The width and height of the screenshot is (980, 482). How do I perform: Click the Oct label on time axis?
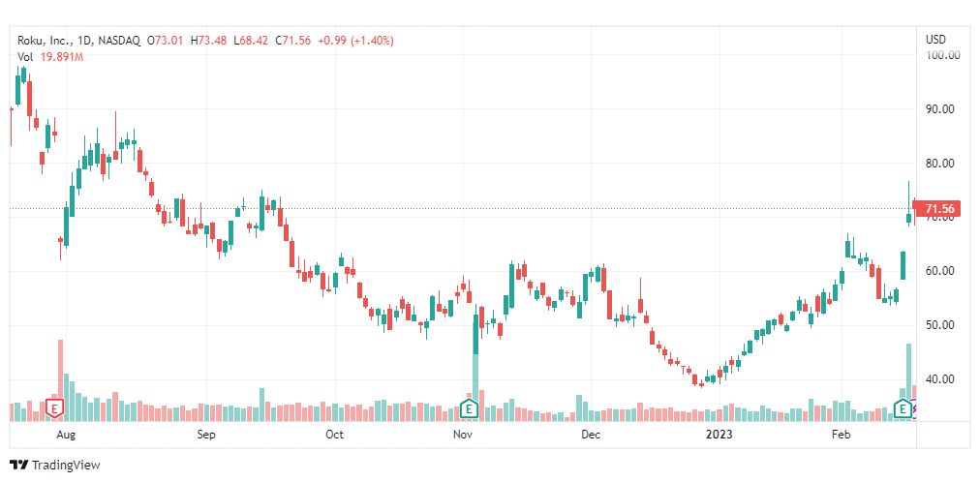pyautogui.click(x=335, y=434)
